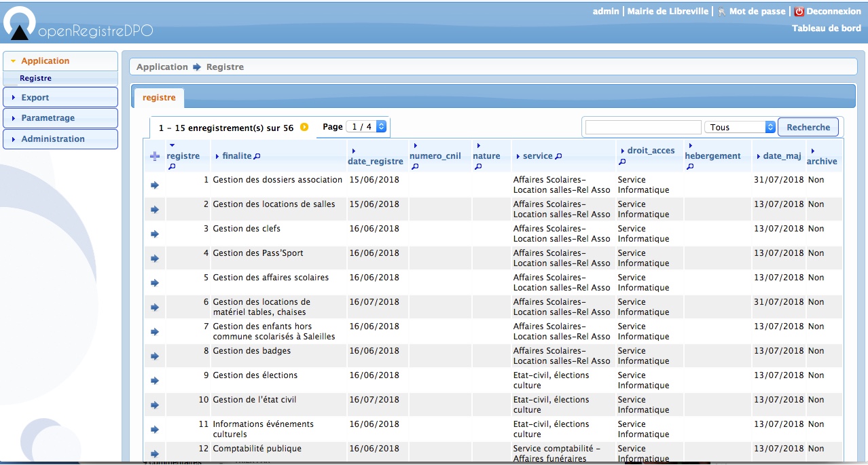868x465 pixels.
Task: Click the Recherche button
Action: click(x=808, y=127)
